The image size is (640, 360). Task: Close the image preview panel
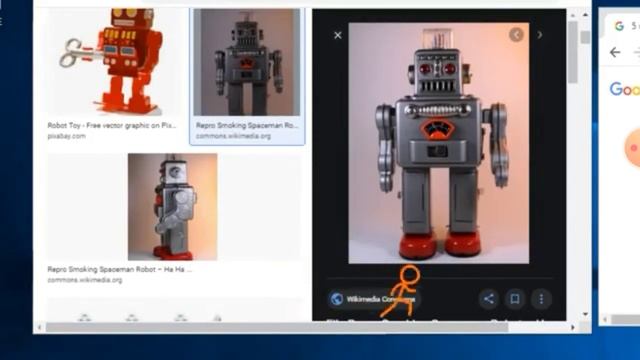(338, 36)
